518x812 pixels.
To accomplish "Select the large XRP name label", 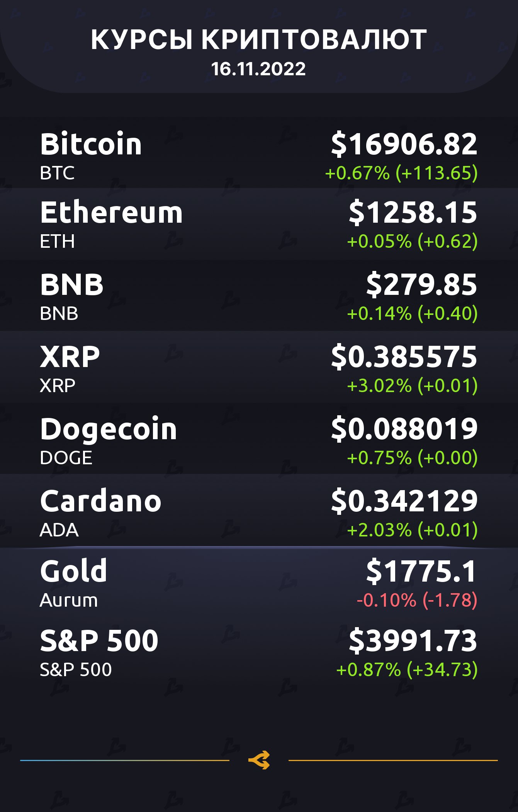I will (70, 357).
